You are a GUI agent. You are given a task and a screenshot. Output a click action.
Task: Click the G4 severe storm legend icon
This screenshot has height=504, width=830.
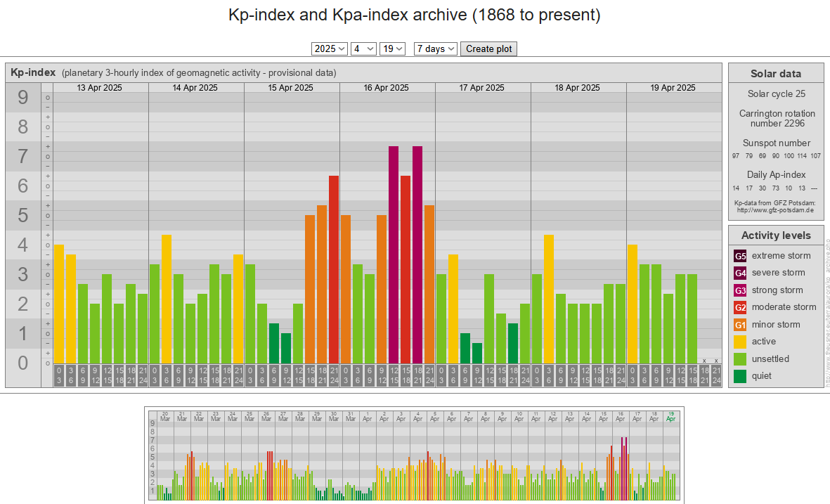pos(740,273)
